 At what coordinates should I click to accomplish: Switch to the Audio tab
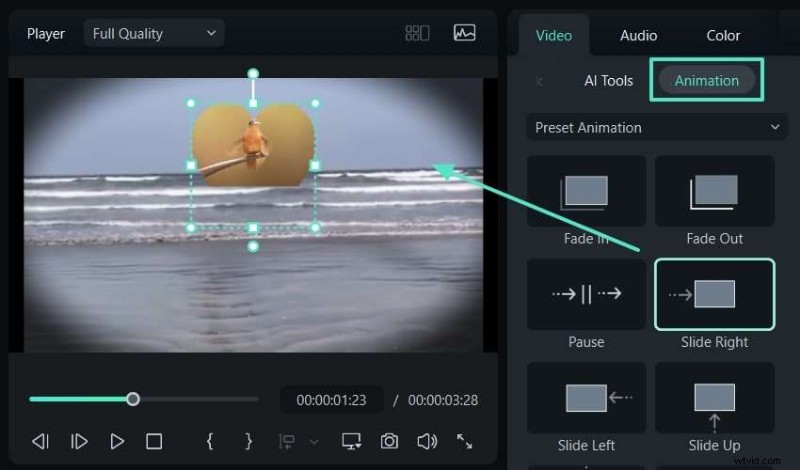click(638, 35)
